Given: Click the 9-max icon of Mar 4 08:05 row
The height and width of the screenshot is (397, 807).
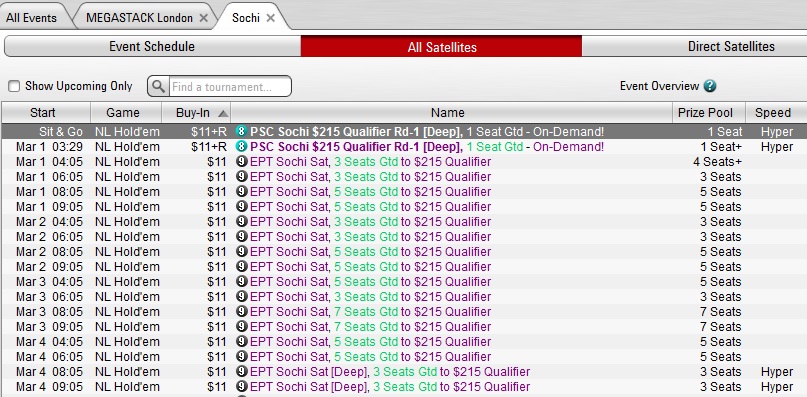Looking at the screenshot, I should click(242, 372).
